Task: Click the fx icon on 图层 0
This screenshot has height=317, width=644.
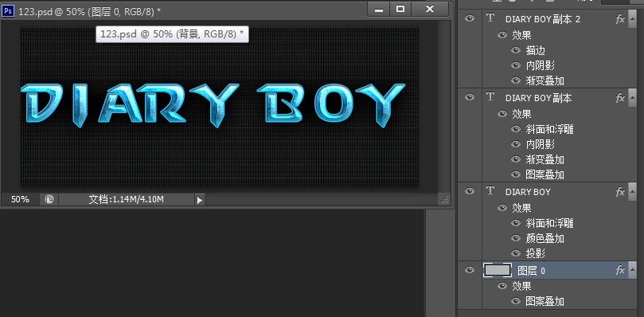Action: pos(620,270)
